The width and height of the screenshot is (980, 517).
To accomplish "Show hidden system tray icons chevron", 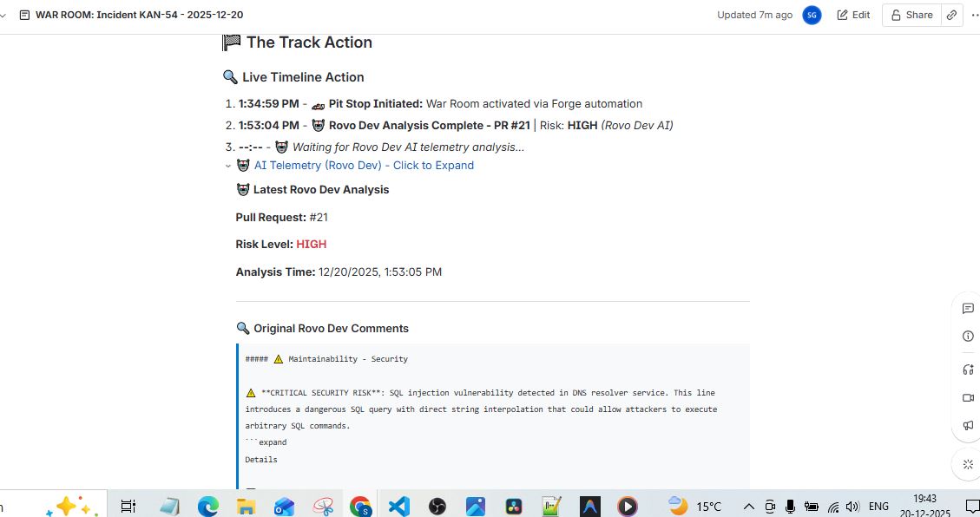I will 749,507.
